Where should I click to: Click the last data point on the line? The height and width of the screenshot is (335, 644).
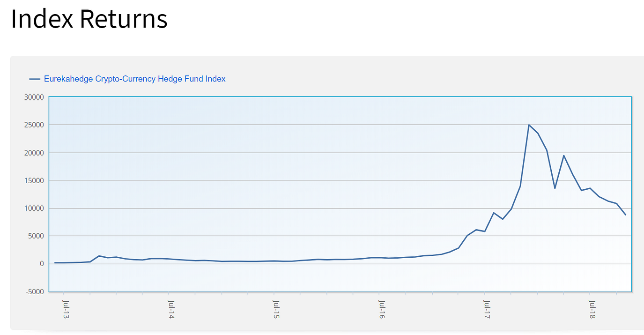625,215
